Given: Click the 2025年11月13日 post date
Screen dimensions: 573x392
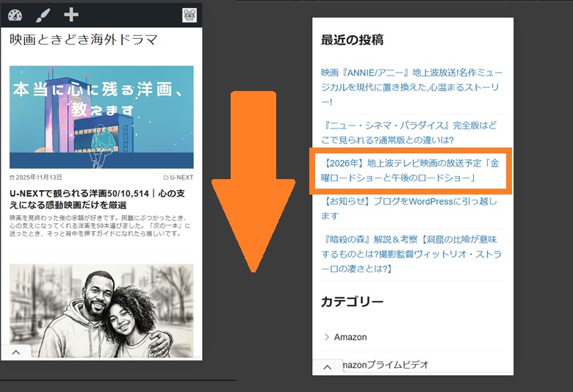Looking at the screenshot, I should pyautogui.click(x=36, y=177).
